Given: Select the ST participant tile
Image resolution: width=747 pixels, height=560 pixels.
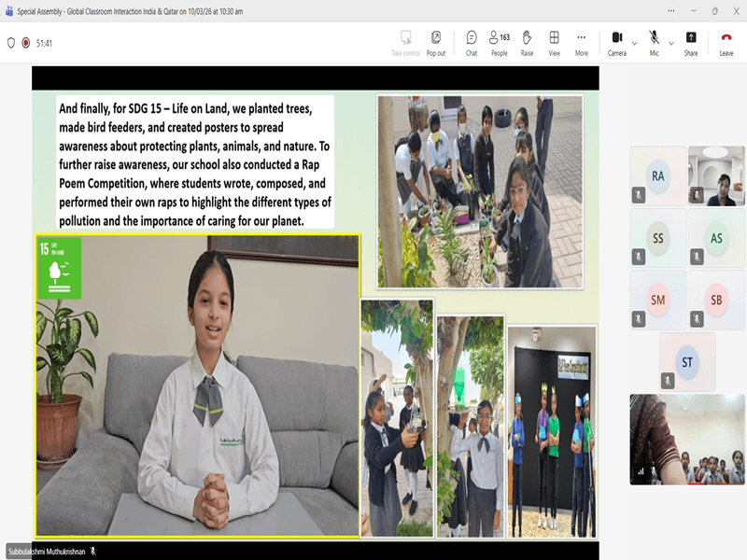Looking at the screenshot, I should pyautogui.click(x=687, y=361).
